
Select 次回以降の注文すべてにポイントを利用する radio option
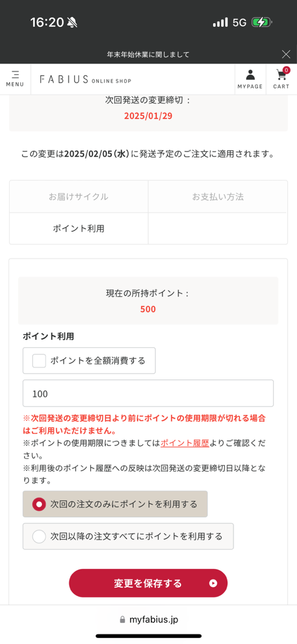point(128,536)
